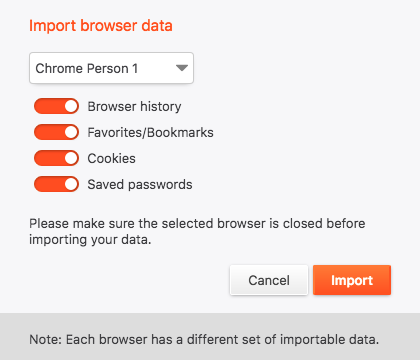The image size is (420, 360).
Task: Click the Import browser data heading
Action: (x=101, y=26)
